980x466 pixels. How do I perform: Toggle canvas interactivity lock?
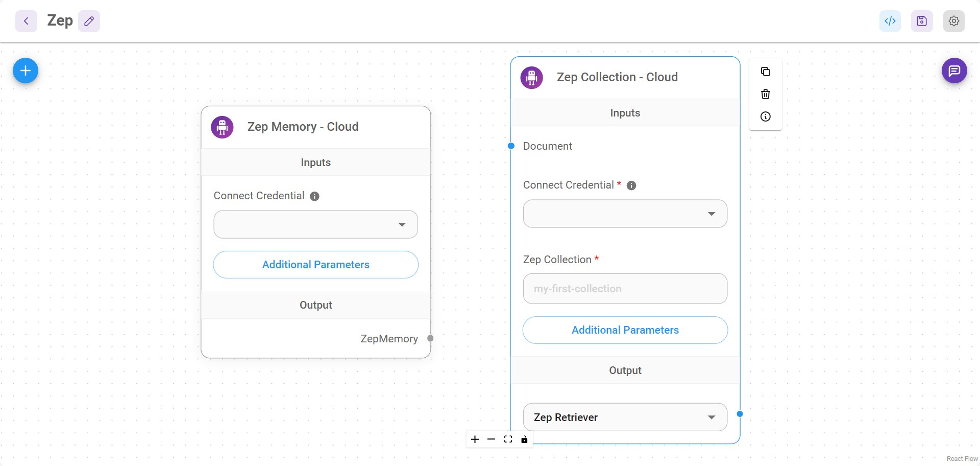pyautogui.click(x=524, y=439)
